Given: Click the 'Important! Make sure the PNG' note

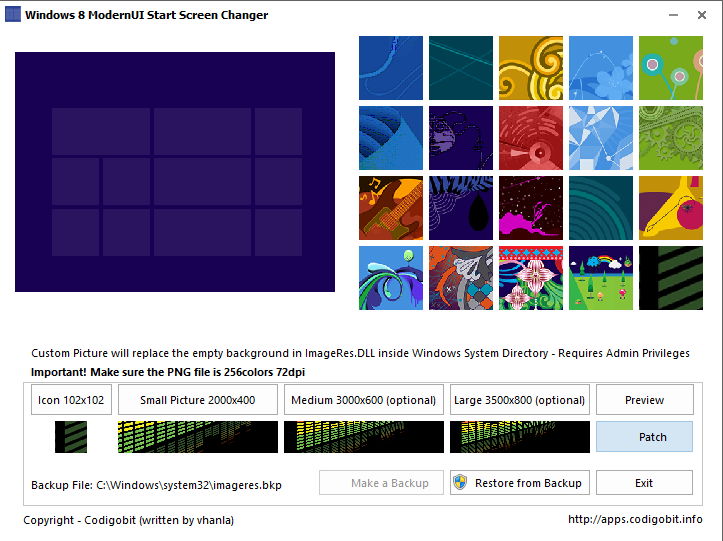Looking at the screenshot, I should pyautogui.click(x=168, y=372).
